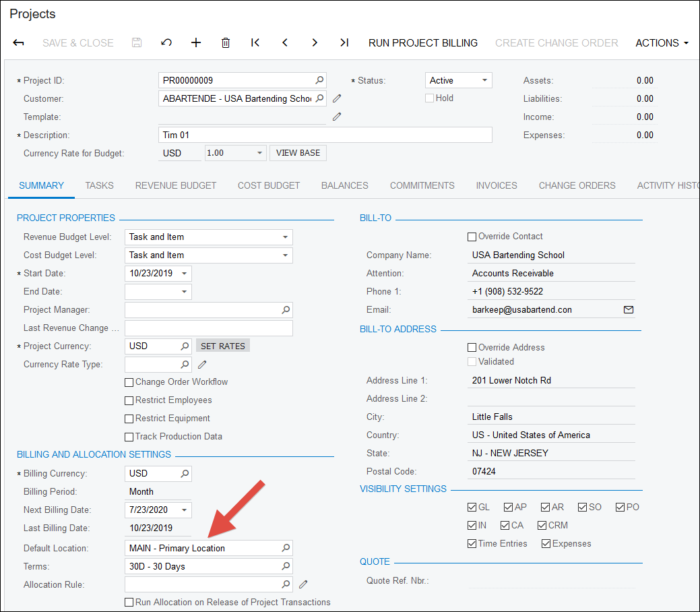Expand the ACTIONS menu
This screenshot has width=700, height=612.
point(661,42)
